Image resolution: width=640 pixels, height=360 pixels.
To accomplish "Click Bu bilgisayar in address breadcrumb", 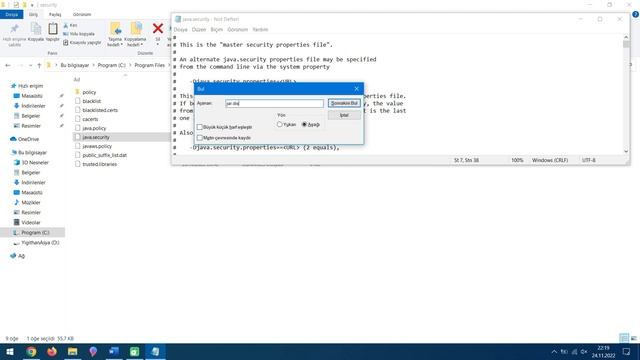I will pos(75,65).
